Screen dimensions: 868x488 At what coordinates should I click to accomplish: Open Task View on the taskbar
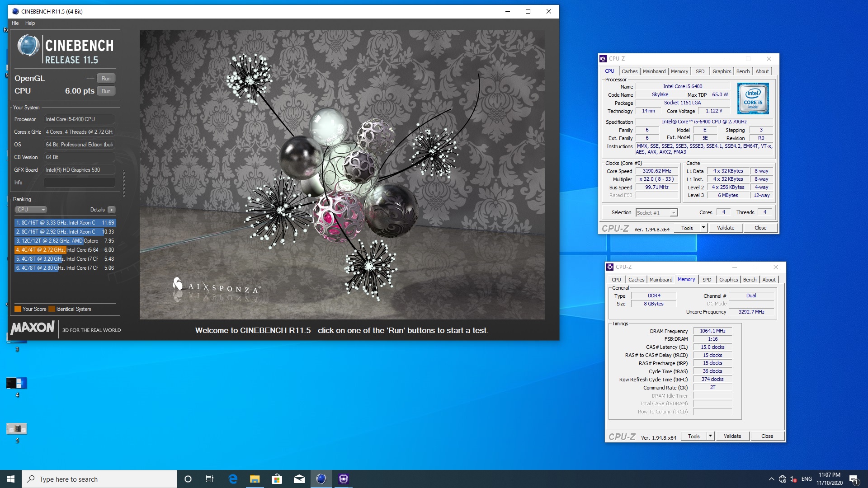(x=210, y=479)
